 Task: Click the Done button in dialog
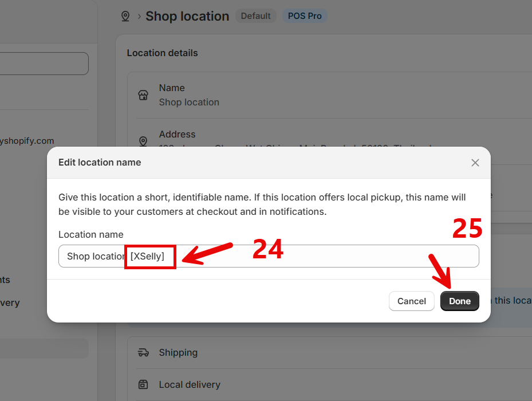(x=459, y=301)
